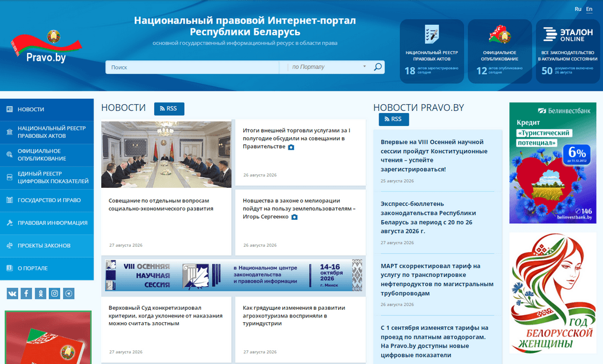Click the О портале sidebar icon
Image resolution: width=603 pixels, height=364 pixels.
click(x=9, y=268)
